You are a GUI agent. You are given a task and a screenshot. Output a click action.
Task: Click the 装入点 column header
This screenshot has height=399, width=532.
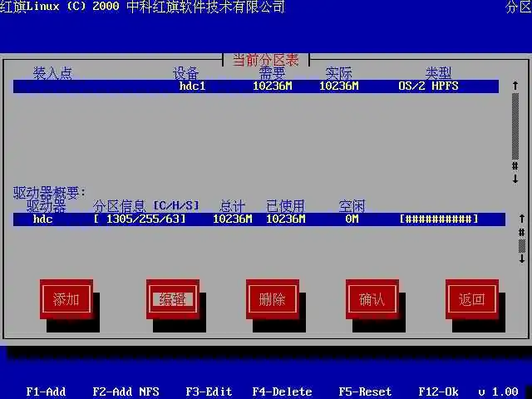(53, 73)
